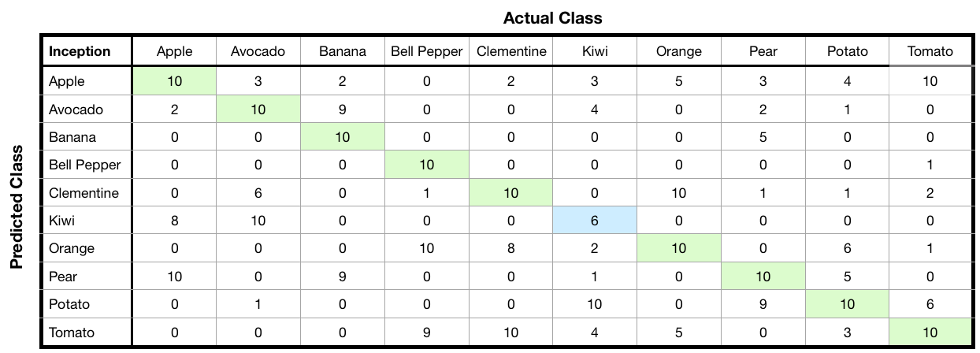Click the Actual Class title
Image resolution: width=980 pixels, height=353 pixels.
pyautogui.click(x=552, y=17)
